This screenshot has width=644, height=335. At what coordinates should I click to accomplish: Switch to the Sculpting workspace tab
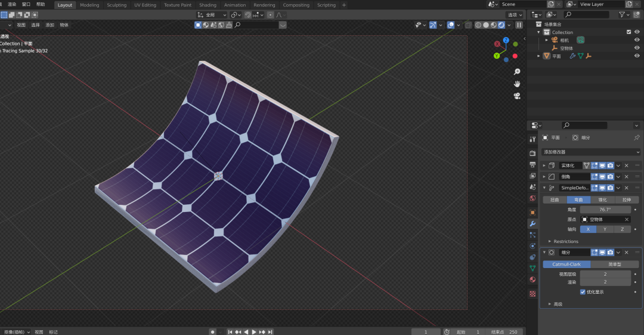[117, 5]
